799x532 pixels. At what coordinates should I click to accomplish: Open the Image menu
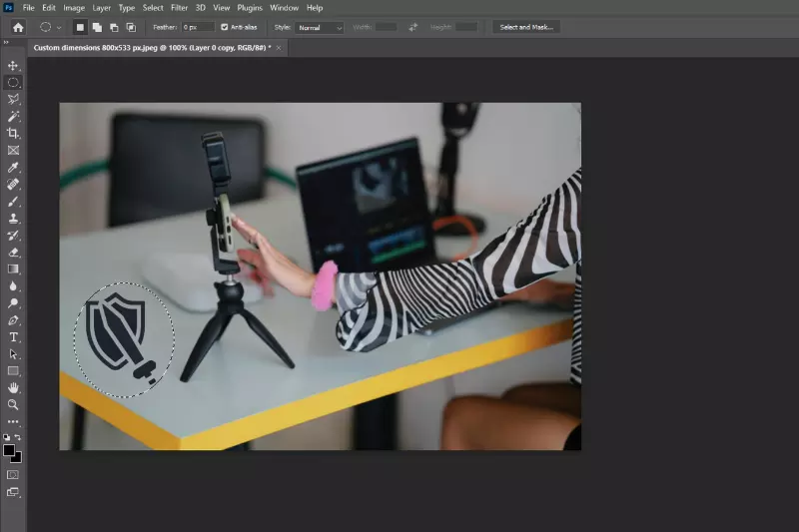[74, 8]
